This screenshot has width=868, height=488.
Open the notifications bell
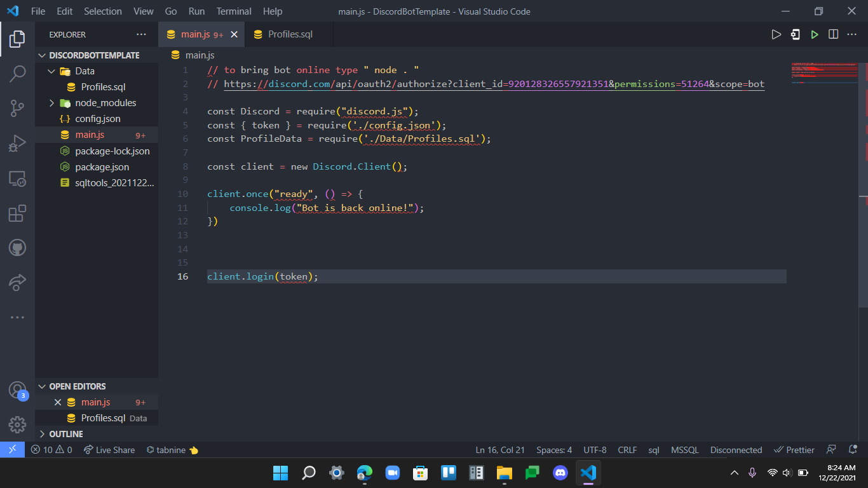click(x=853, y=450)
